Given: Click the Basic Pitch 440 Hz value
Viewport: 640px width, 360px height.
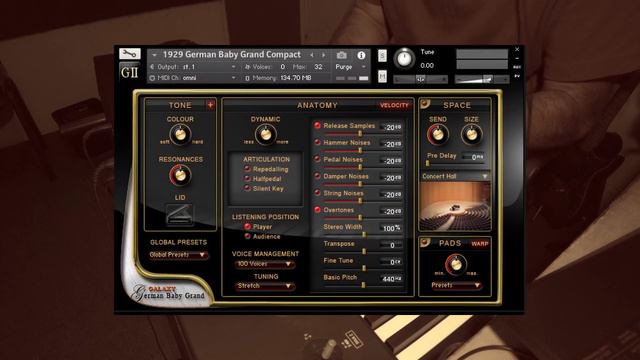Looking at the screenshot, I should click(392, 279).
